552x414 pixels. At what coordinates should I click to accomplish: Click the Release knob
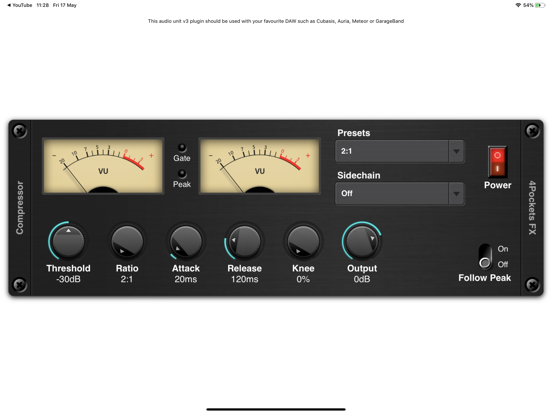tap(244, 242)
